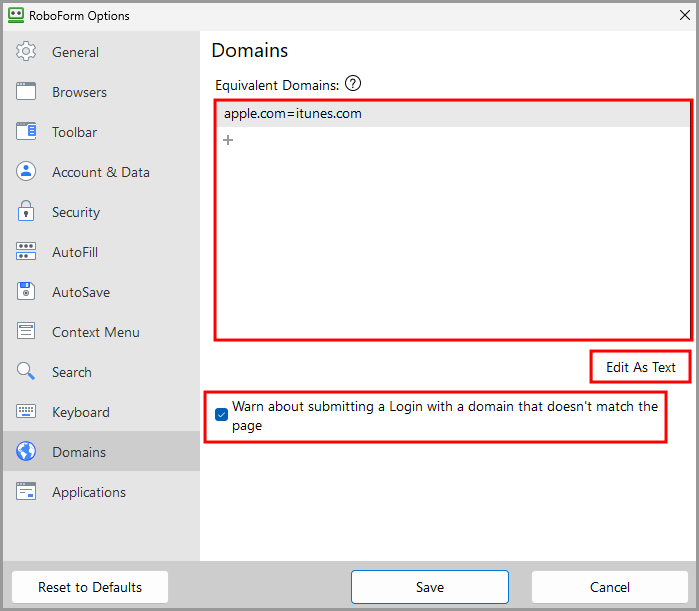Click Reset to Defaults

(x=90, y=587)
